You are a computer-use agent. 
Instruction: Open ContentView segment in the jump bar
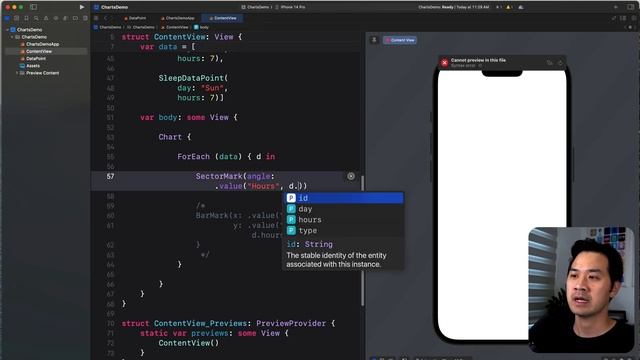click(175, 27)
